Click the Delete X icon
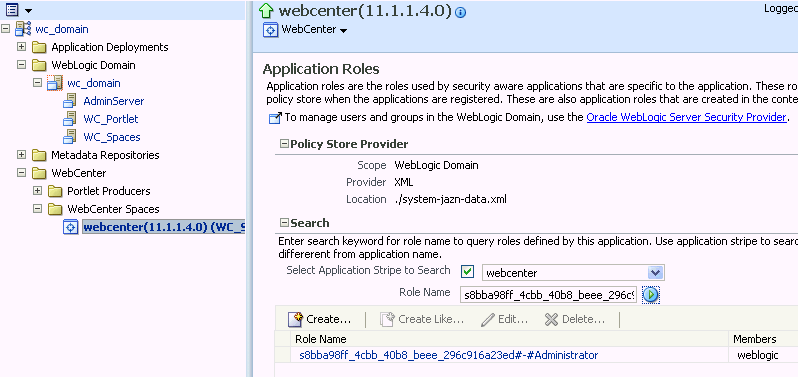Screen dimensions: 798x377 551,320
